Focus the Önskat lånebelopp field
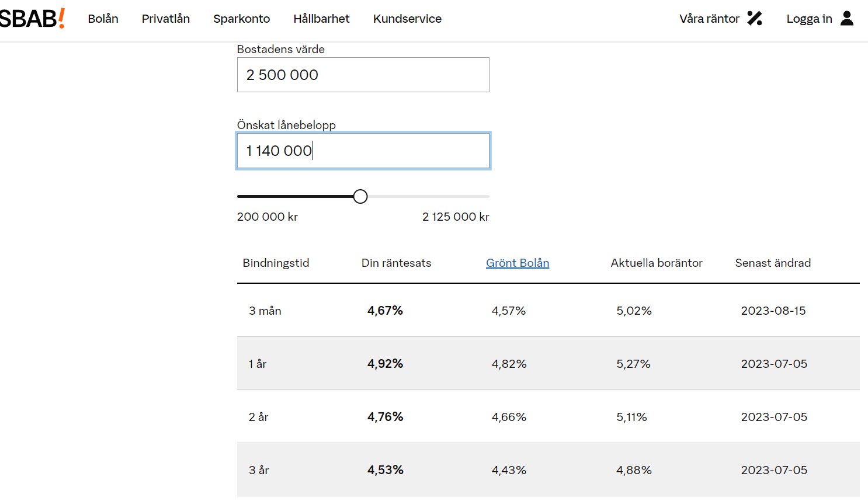 click(x=363, y=151)
